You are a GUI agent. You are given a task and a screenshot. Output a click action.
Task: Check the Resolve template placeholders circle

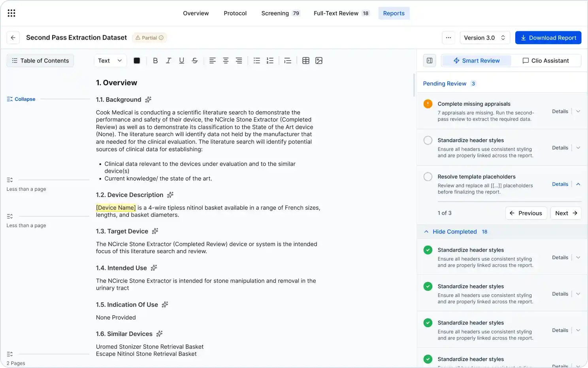tap(428, 177)
